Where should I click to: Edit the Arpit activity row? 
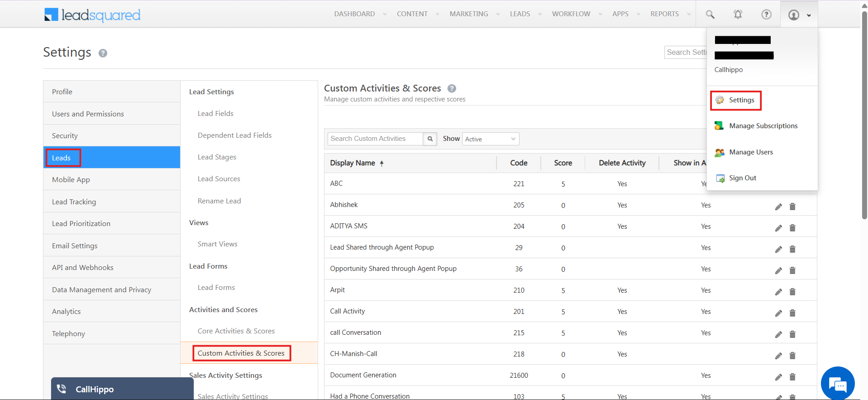tap(778, 292)
